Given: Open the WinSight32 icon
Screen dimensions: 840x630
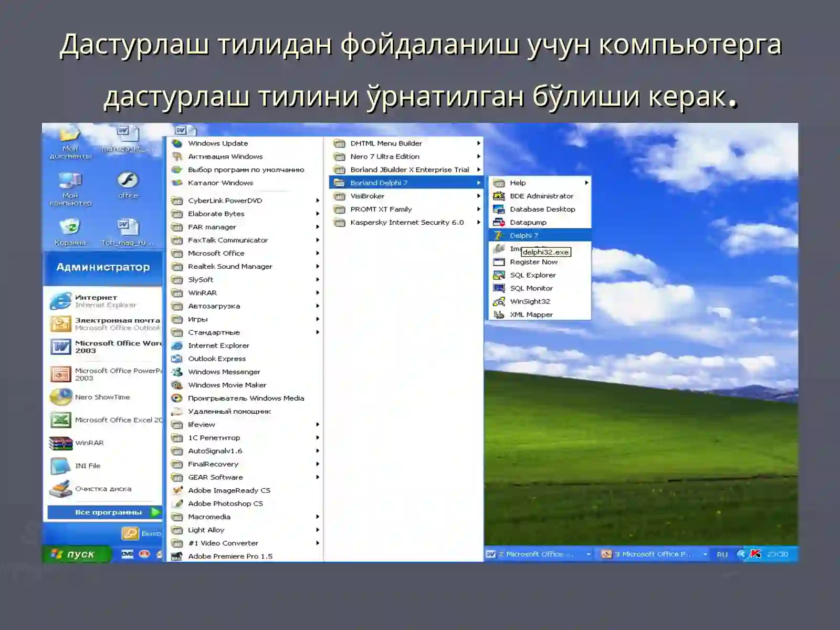Looking at the screenshot, I should [499, 301].
